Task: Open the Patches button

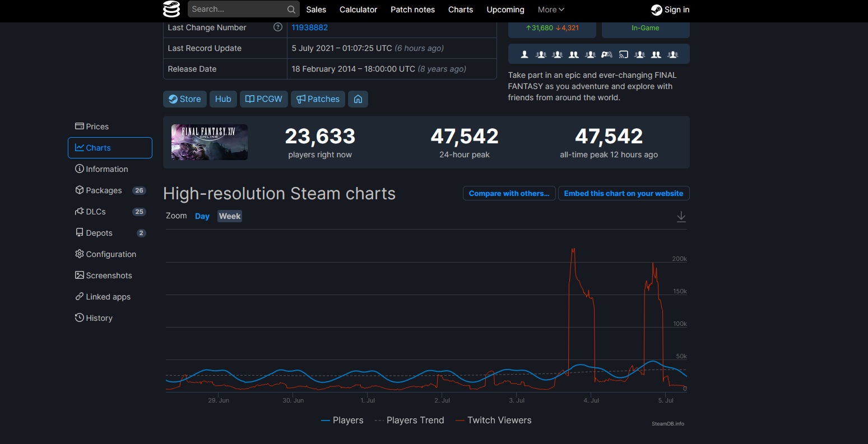Action: (318, 99)
